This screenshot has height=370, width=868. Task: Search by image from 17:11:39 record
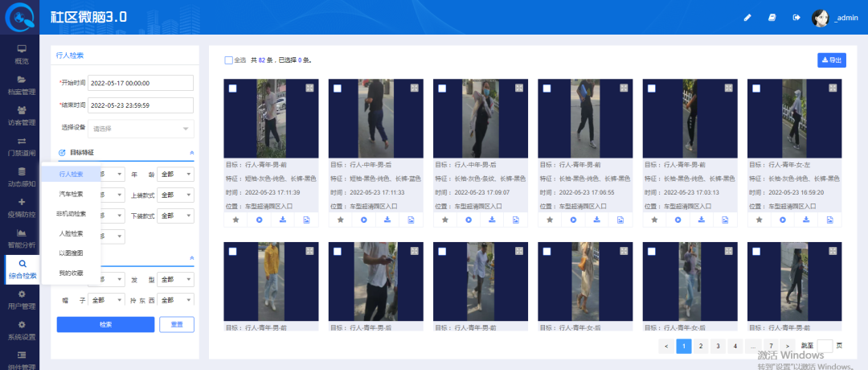tap(306, 220)
